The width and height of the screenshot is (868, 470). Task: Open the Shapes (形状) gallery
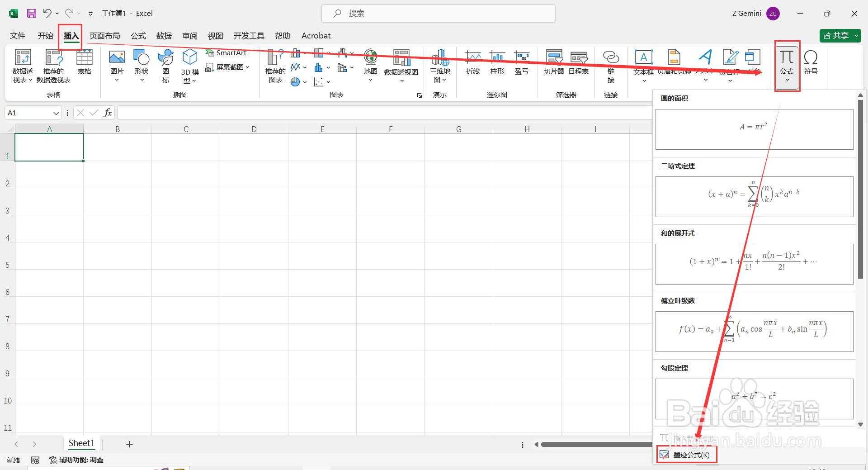[x=141, y=66]
